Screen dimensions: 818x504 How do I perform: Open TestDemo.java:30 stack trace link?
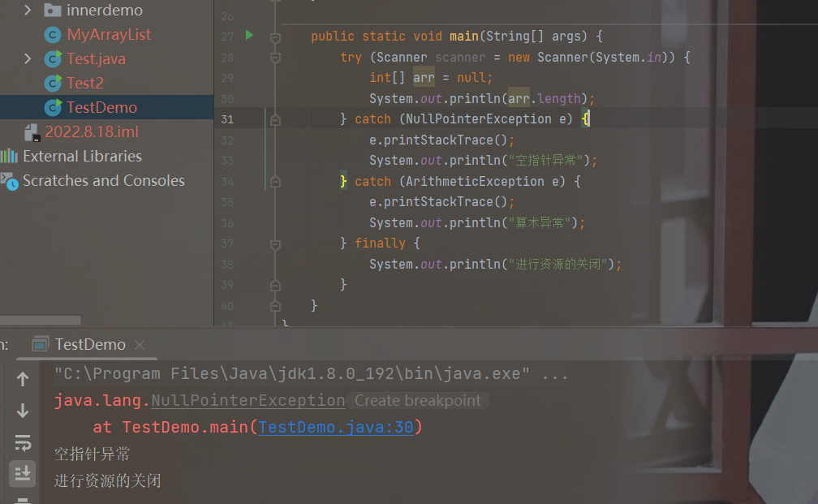click(335, 427)
